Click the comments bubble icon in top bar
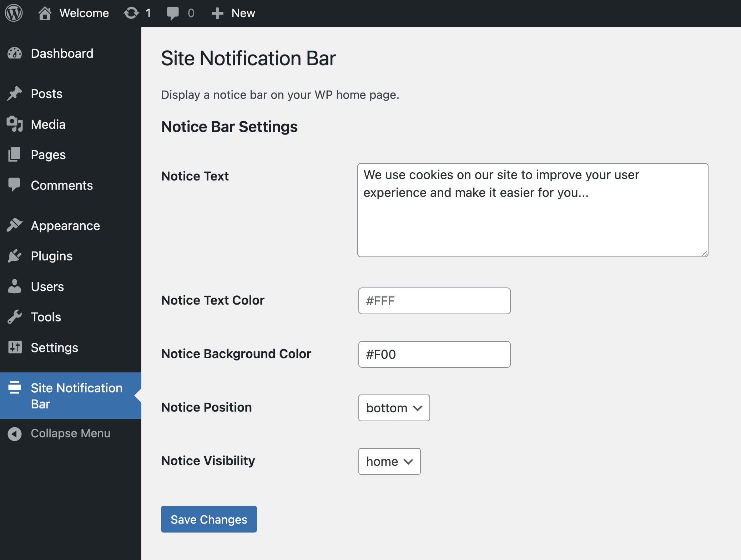 [173, 13]
